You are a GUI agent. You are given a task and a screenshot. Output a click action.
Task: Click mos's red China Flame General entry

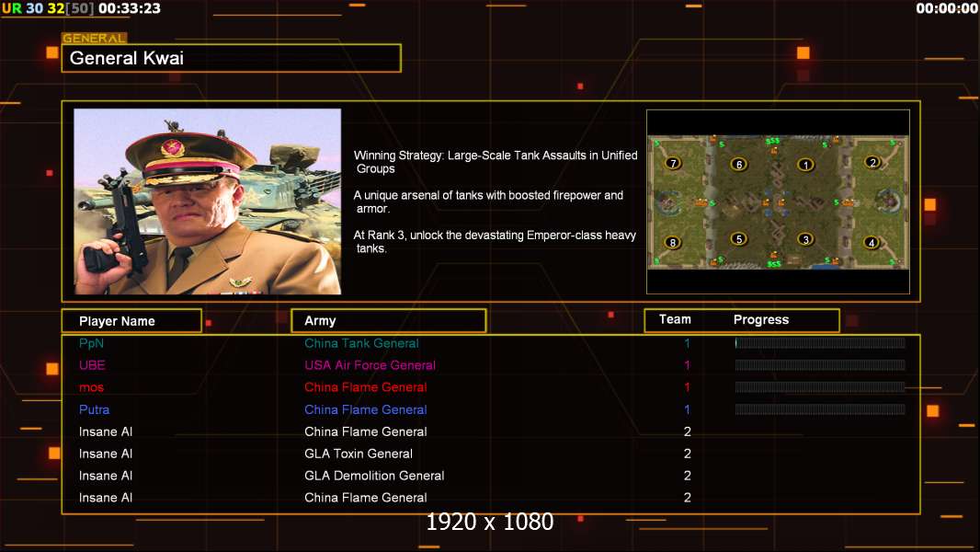[366, 387]
